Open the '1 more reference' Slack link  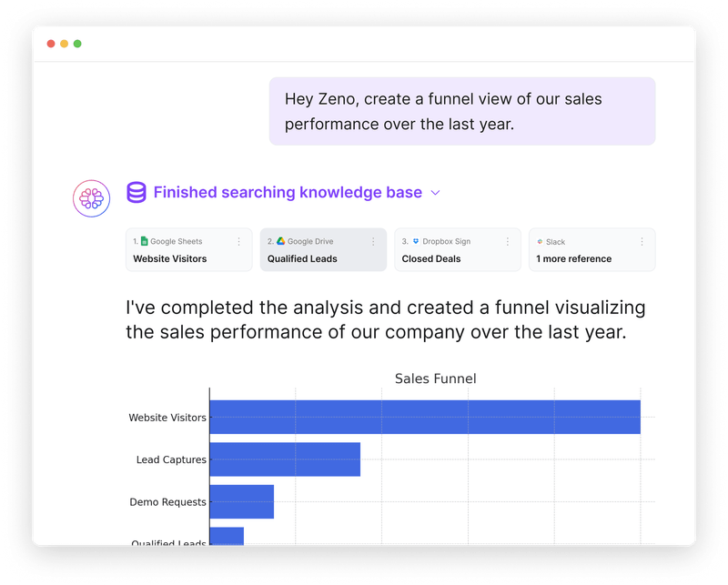point(591,257)
